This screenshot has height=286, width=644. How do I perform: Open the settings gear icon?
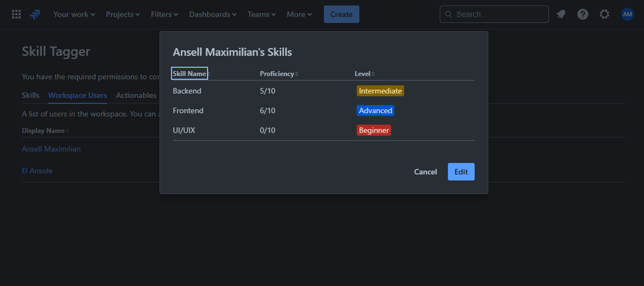[605, 14]
